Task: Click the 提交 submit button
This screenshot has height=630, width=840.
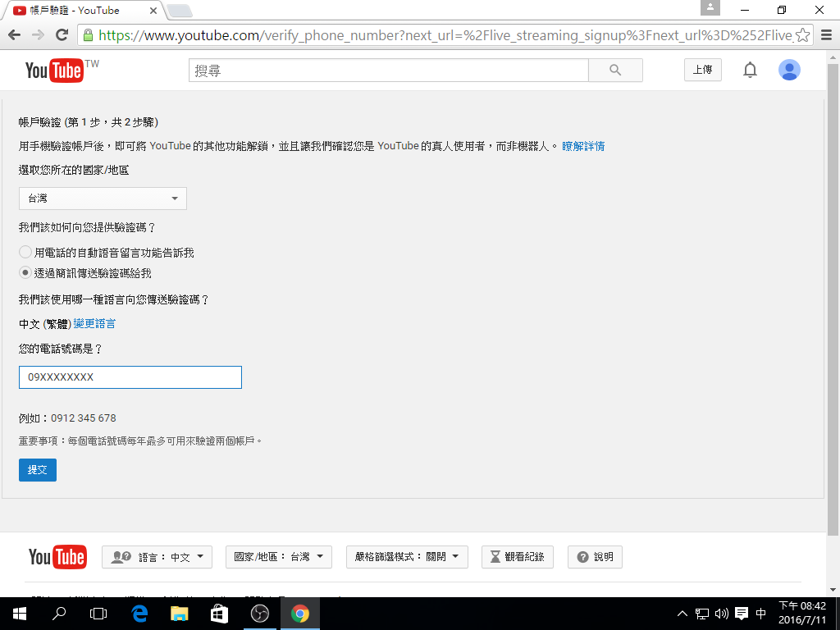Action: 38,470
